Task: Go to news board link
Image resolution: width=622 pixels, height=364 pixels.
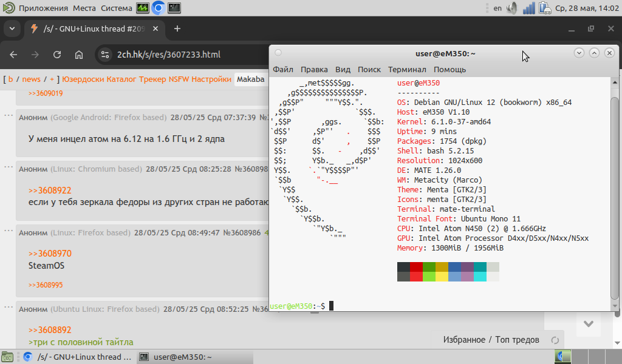Action: (32, 79)
